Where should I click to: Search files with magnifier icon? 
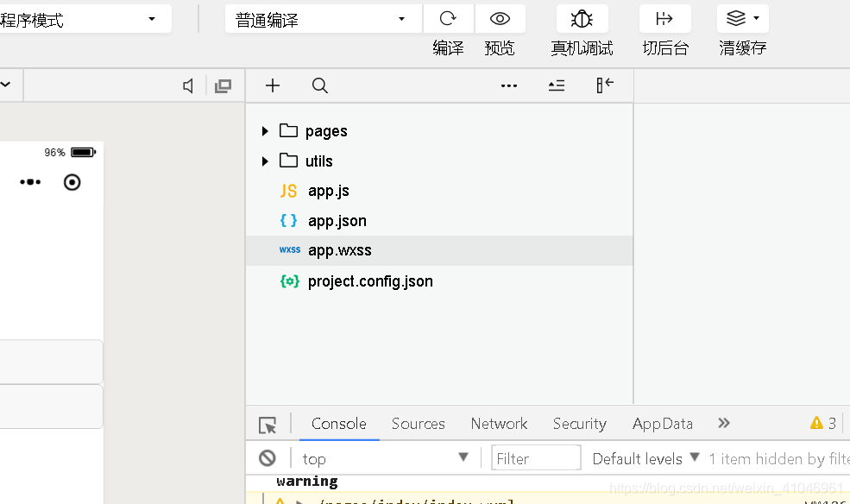(x=320, y=85)
